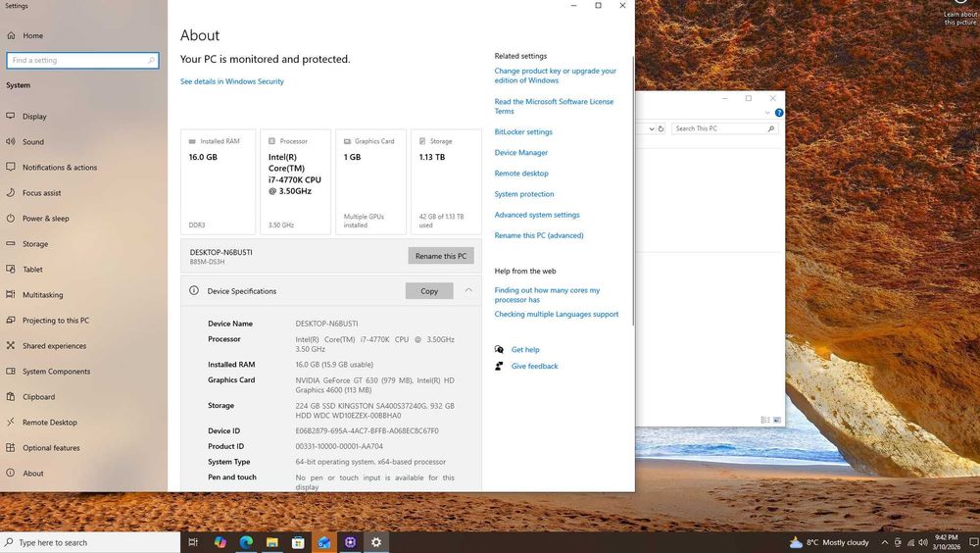Click the Settings gear taskbar icon
The height and width of the screenshot is (553, 980).
pos(375,542)
